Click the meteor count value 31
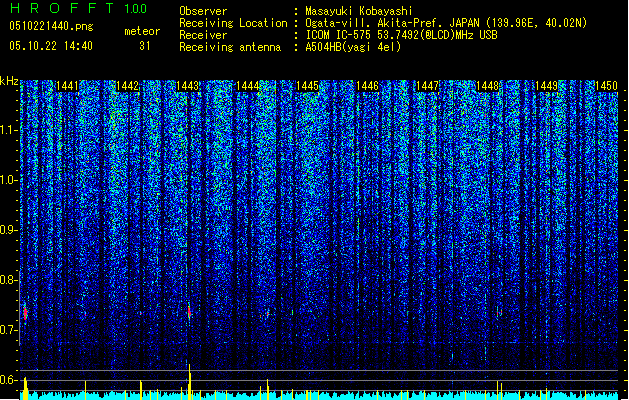The image size is (629, 400). point(145,46)
